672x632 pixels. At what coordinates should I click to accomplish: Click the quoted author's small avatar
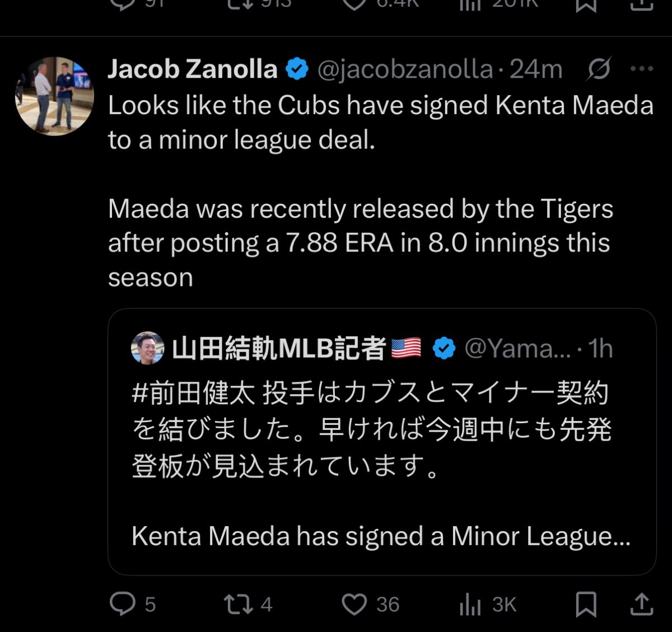147,348
